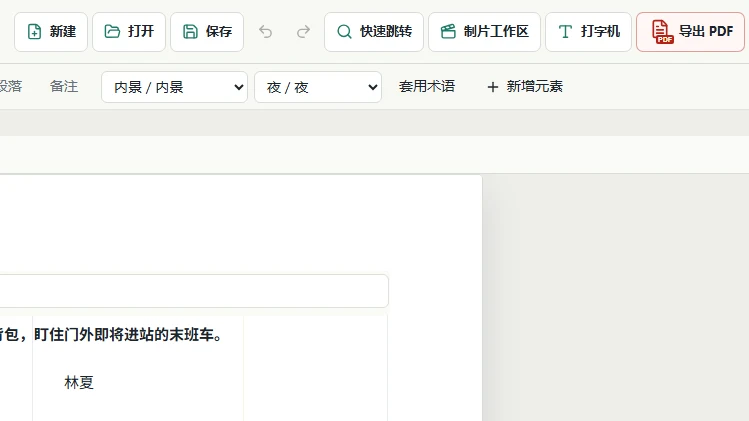Click the character name 林夏
The image size is (749, 421).
(x=79, y=383)
